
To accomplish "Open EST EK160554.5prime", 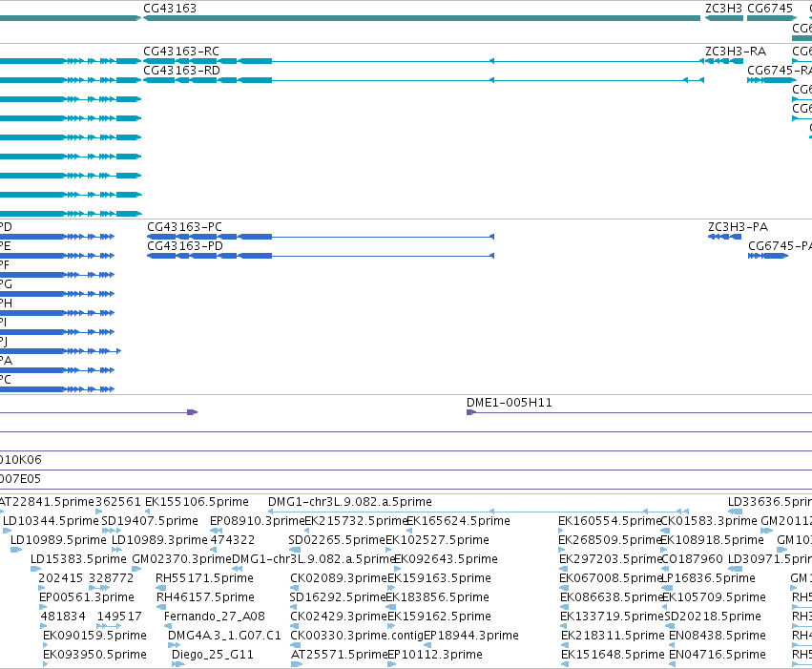I will (610, 521).
